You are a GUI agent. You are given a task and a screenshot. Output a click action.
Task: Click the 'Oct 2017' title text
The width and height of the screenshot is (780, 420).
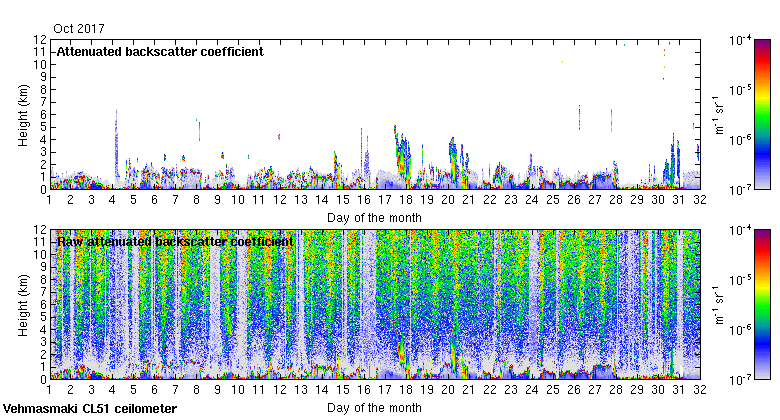[79, 29]
